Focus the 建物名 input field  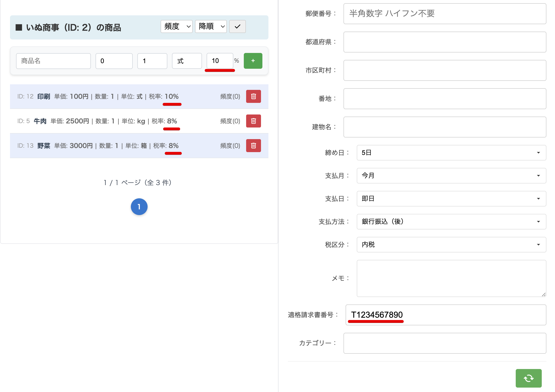(x=445, y=127)
